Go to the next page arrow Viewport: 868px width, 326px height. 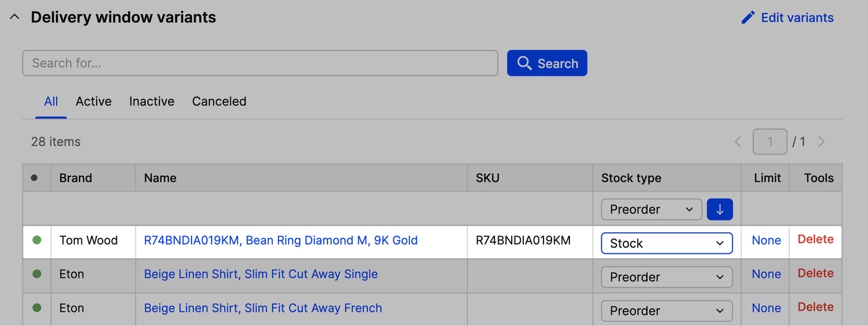[821, 142]
